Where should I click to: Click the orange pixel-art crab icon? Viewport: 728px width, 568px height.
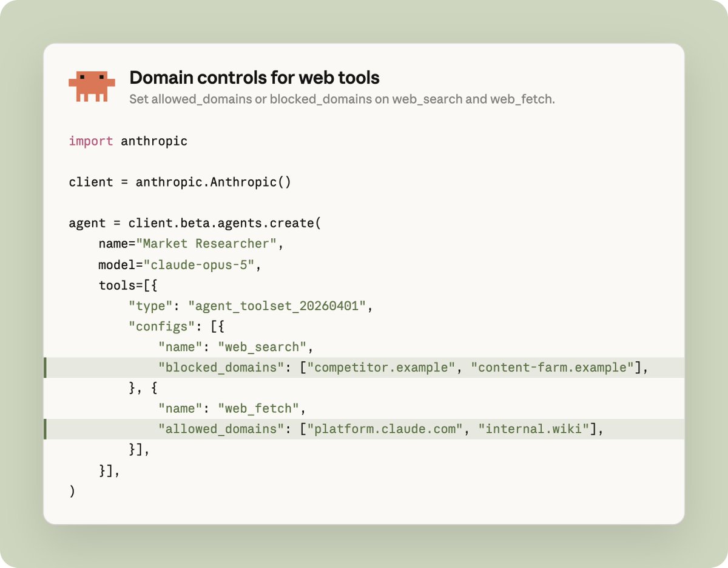[x=92, y=87]
